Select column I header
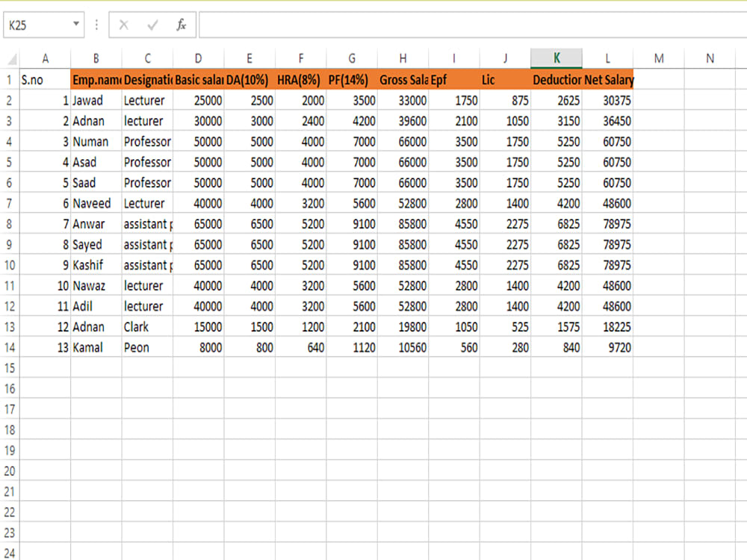This screenshot has height=560, width=747. 454,58
